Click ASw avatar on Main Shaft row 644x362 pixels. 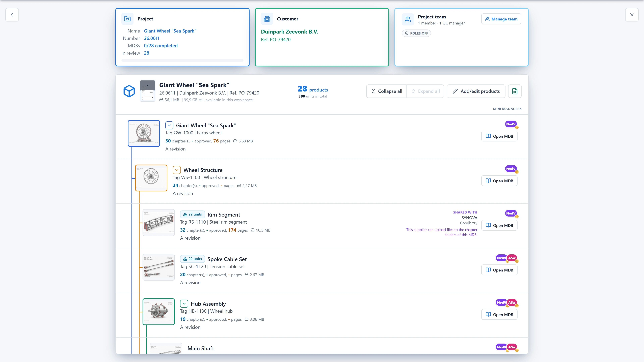pyautogui.click(x=512, y=347)
